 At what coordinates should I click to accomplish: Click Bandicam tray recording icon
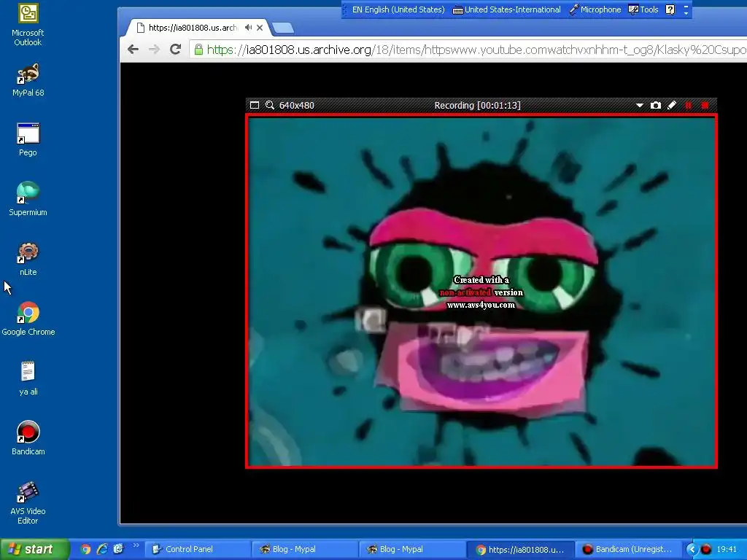point(706,550)
